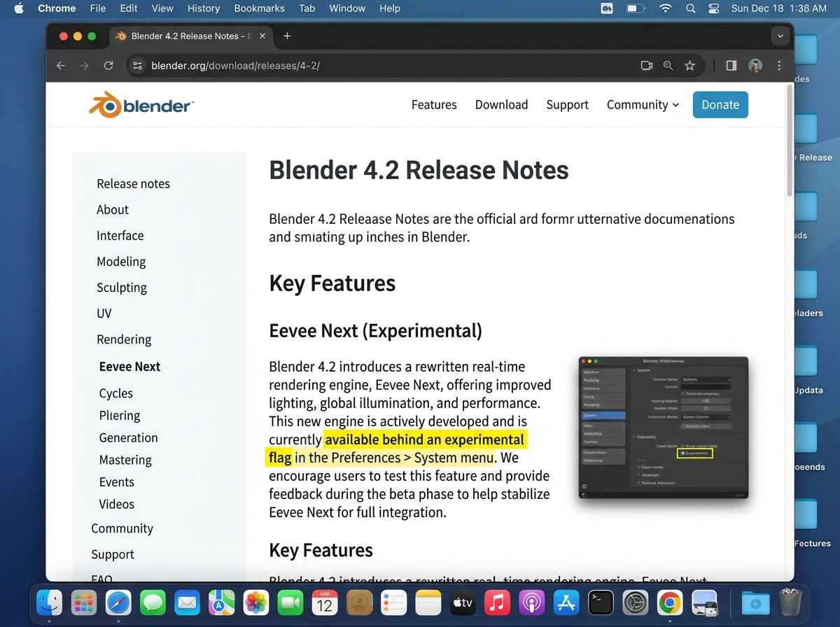Screen dimensions: 840x627
Task: Open Photos from the dock
Action: click(256, 603)
